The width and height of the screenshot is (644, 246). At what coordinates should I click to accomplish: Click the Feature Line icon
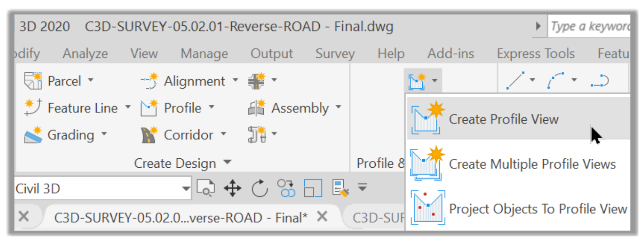coord(33,108)
